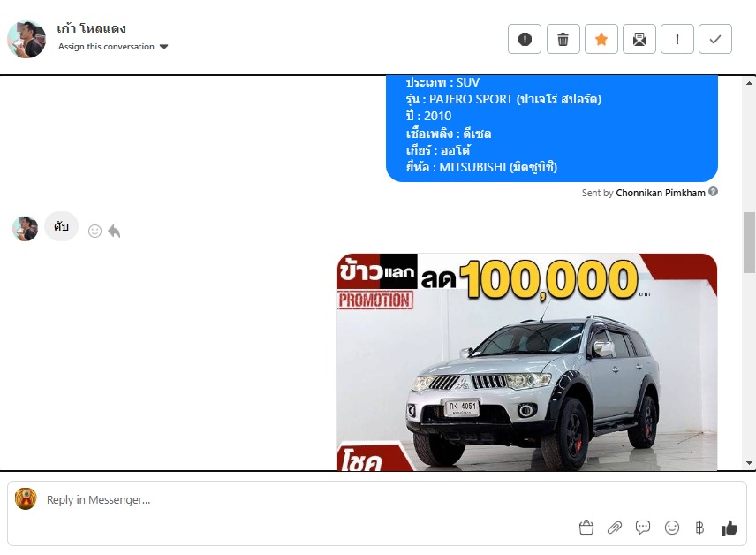Screen dimensions: 756x555
Task: Open shopping bag products icon
Action: pos(586,528)
